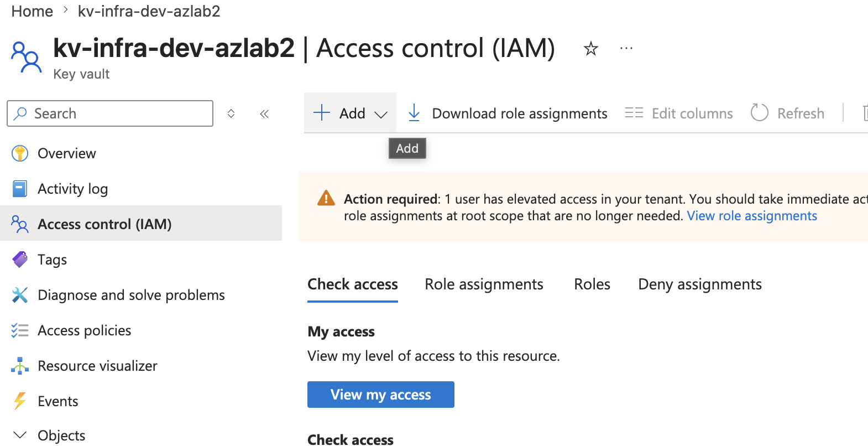Click the Home breadcrumb link
The height and width of the screenshot is (446, 868).
[x=32, y=11]
